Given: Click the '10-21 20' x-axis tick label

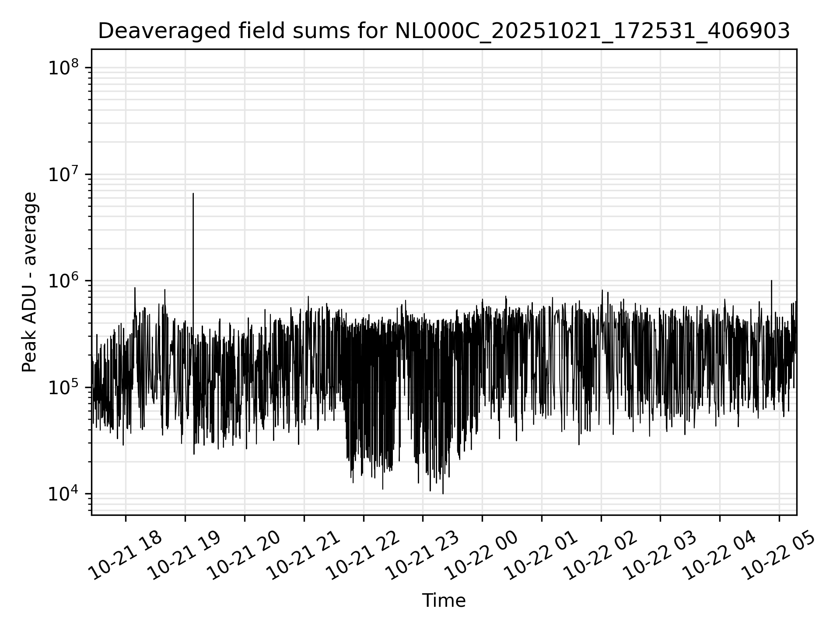Looking at the screenshot, I should pyautogui.click(x=243, y=556).
